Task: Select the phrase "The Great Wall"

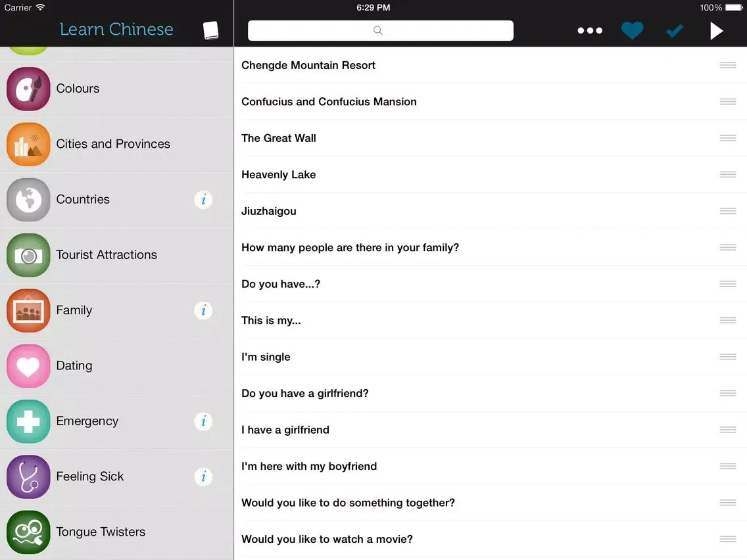Action: click(279, 138)
